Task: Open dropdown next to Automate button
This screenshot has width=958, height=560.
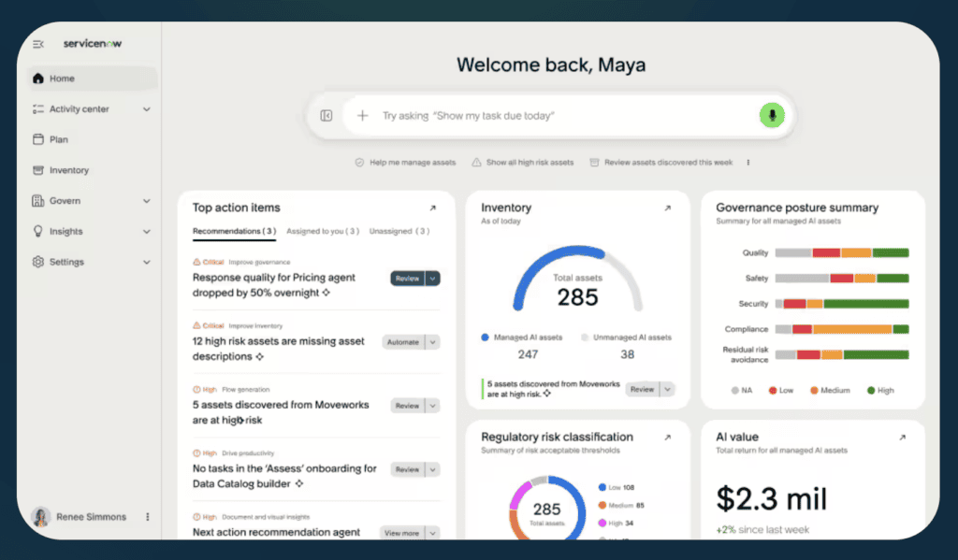Action: click(x=432, y=342)
